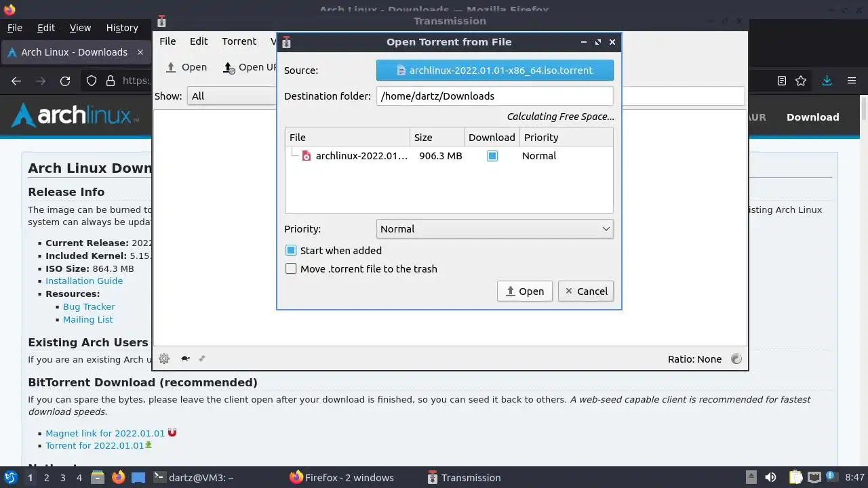
Task: Click the Destination folder input field
Action: click(494, 96)
